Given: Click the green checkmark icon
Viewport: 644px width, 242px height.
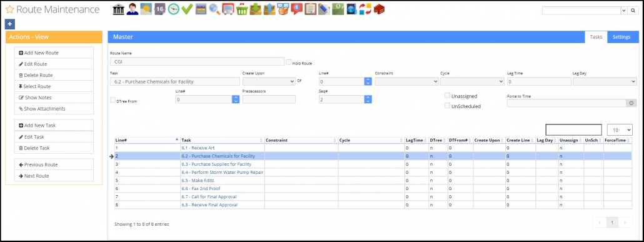Looking at the screenshot, I should [187, 9].
